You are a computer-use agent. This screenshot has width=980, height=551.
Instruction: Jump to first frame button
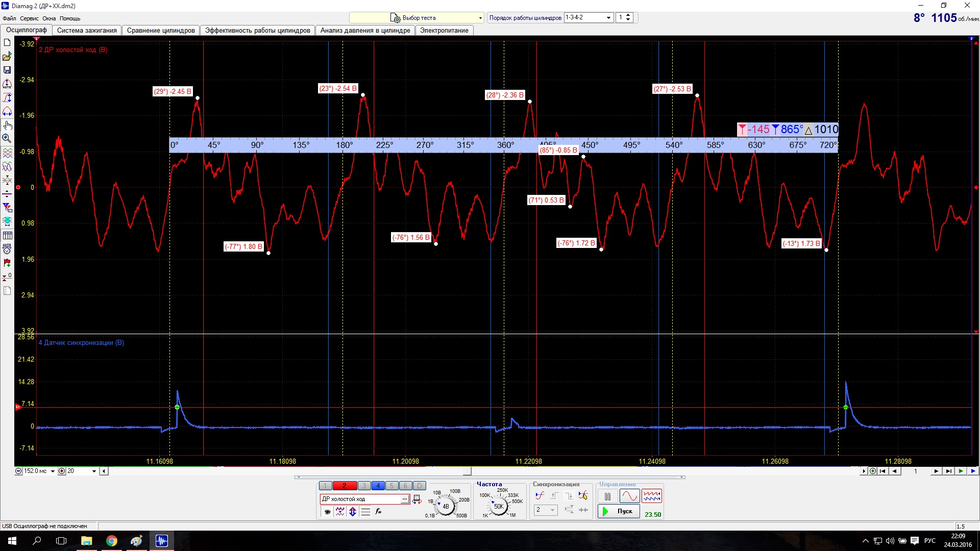click(883, 471)
